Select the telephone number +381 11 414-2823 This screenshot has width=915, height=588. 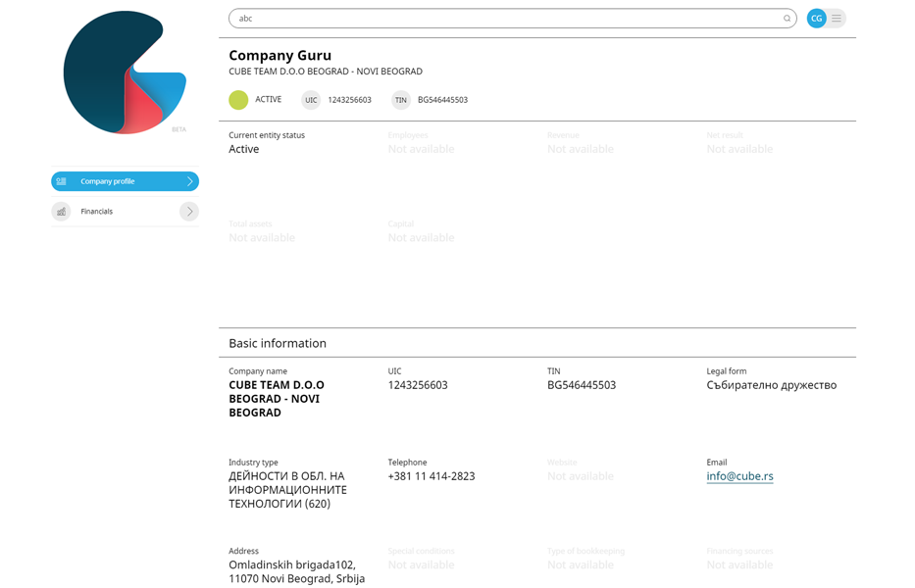point(432,476)
